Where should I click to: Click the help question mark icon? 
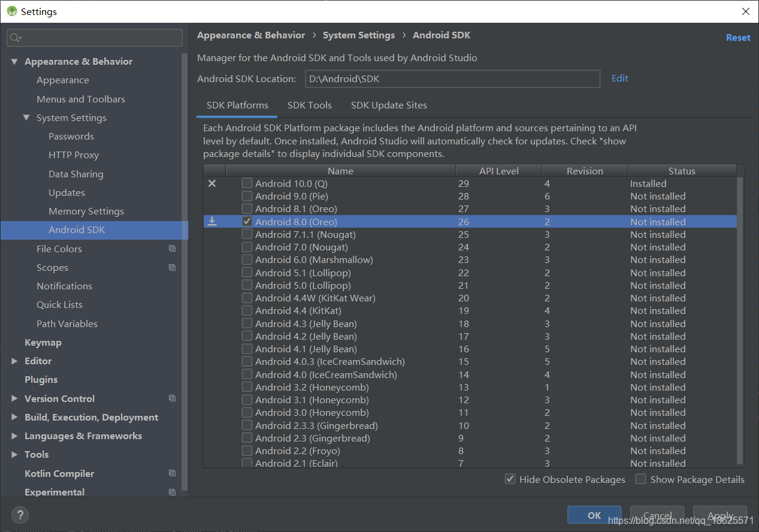click(x=20, y=515)
